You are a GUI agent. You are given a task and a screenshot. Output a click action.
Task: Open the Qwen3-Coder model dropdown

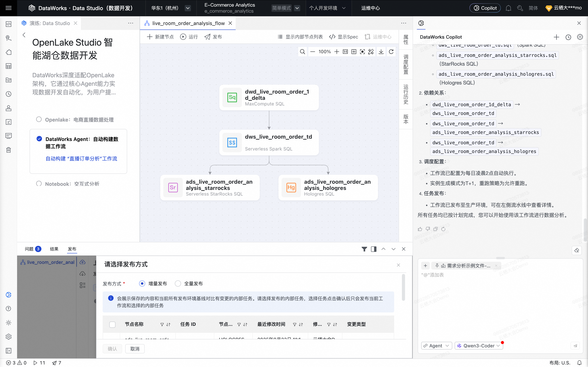click(479, 346)
